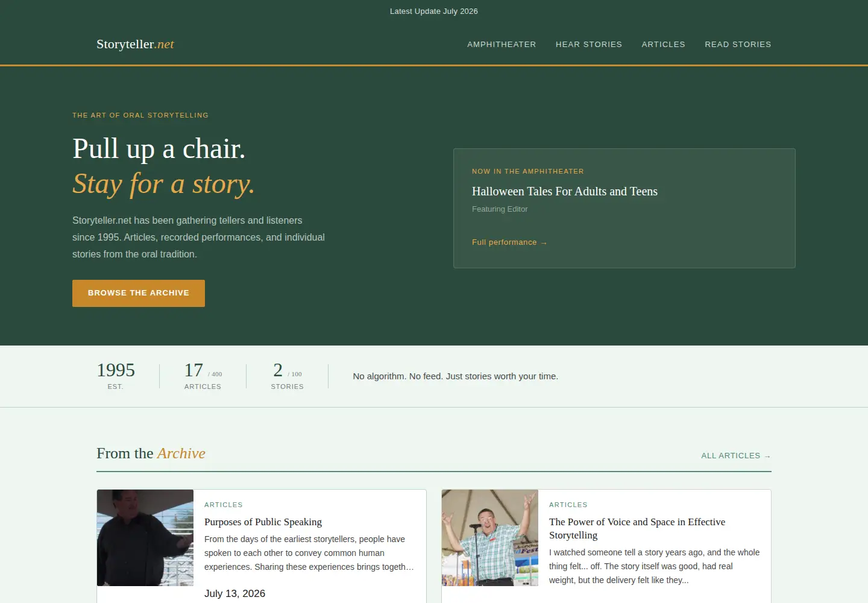Open The Power of Voice and Space article
This screenshot has height=603, width=868.
[637, 528]
